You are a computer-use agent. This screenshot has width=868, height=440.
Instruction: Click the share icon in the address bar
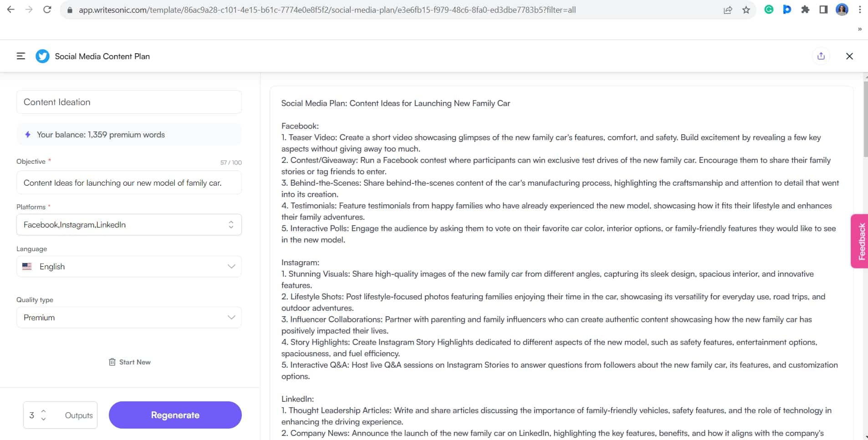coord(728,9)
